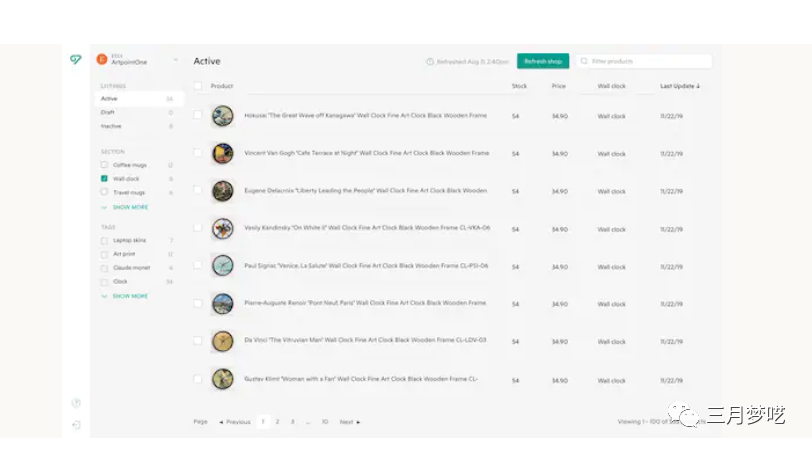Open the ArtpointOne shop dropdown
This screenshot has width=812, height=451.
tap(175, 60)
